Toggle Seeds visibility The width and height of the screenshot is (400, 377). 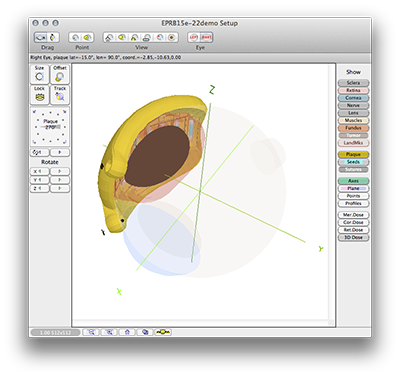click(353, 162)
